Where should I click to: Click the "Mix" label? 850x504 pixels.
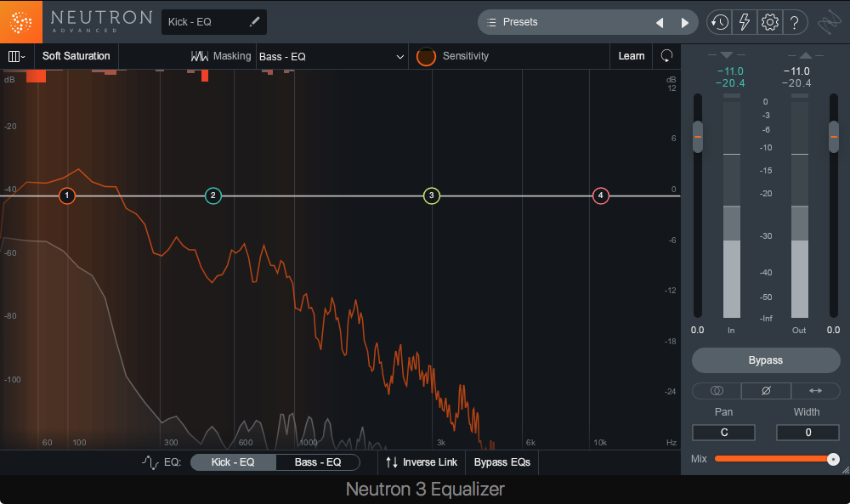pyautogui.click(x=699, y=459)
